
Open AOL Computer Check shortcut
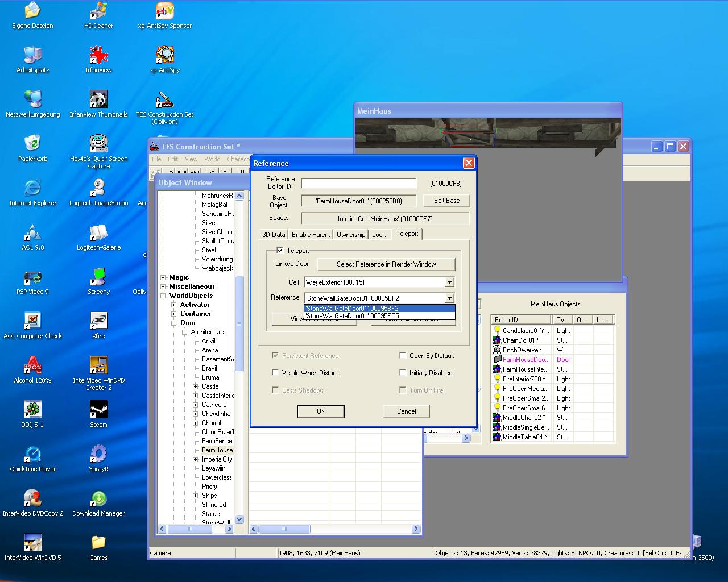pos(32,326)
